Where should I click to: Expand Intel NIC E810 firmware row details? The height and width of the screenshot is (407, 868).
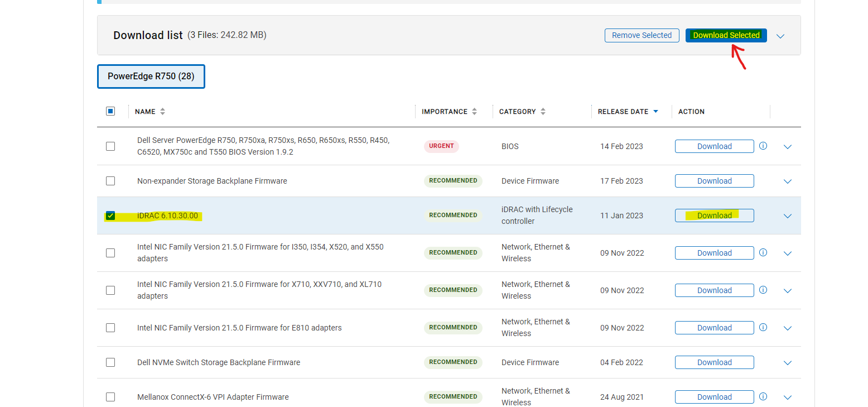pyautogui.click(x=788, y=328)
